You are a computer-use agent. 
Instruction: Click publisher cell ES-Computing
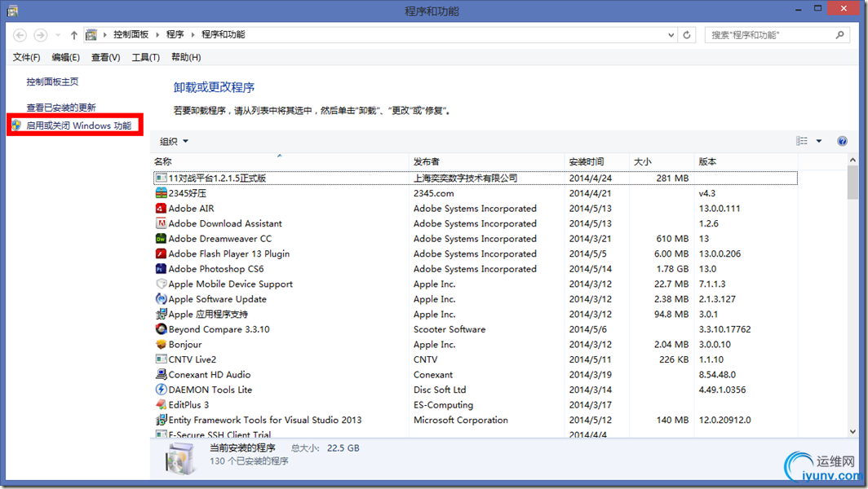[444, 405]
